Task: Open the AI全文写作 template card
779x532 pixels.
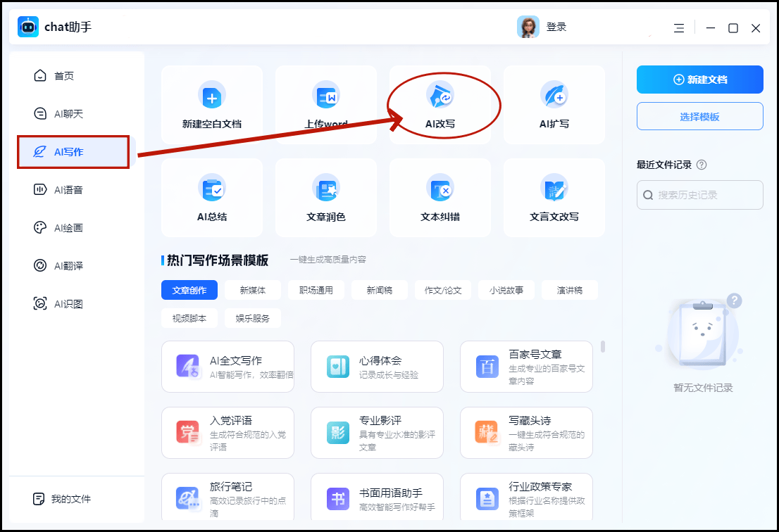Action: click(x=228, y=367)
